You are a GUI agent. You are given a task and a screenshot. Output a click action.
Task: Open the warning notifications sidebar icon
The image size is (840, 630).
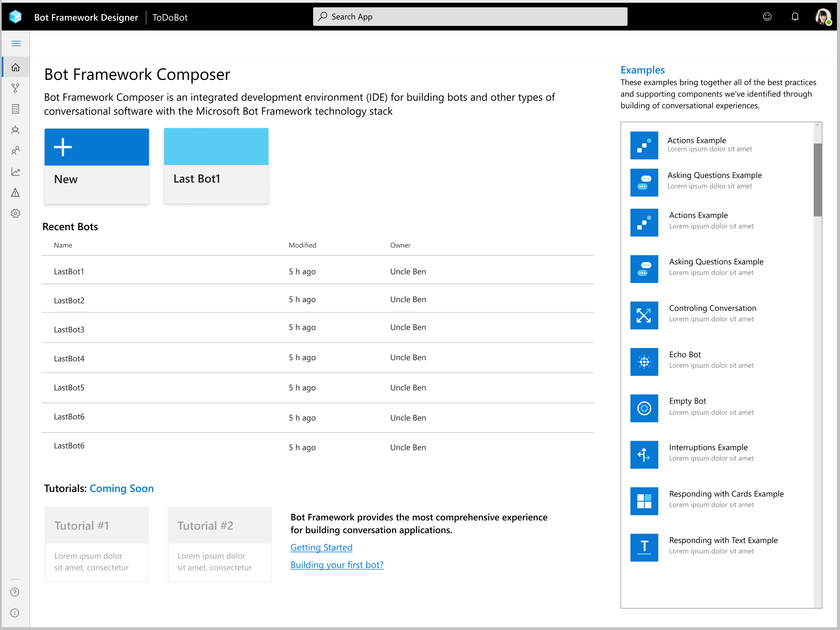[16, 192]
